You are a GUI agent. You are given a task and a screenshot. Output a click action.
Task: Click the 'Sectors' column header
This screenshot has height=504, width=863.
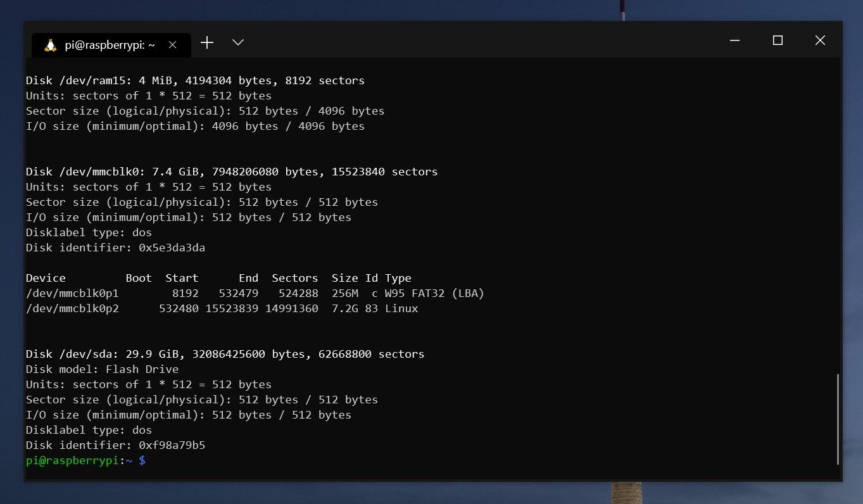tap(295, 278)
